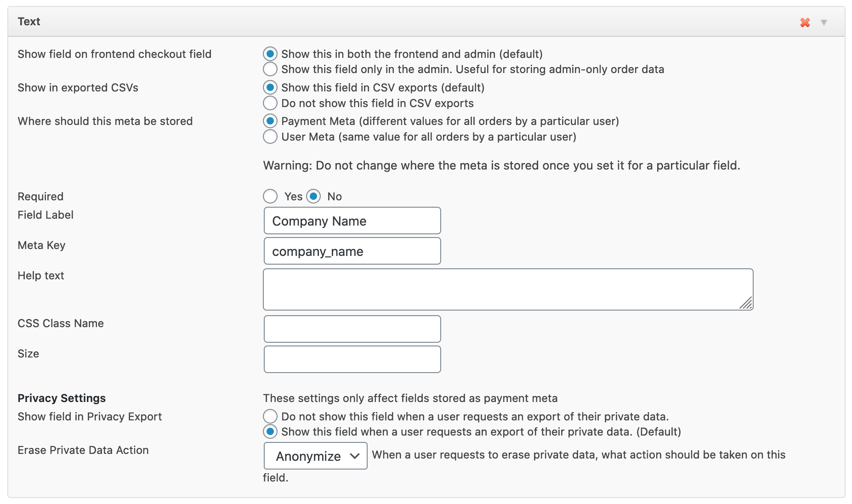Select User Meta storage option
Image resolution: width=852 pixels, height=504 pixels.
coord(270,136)
